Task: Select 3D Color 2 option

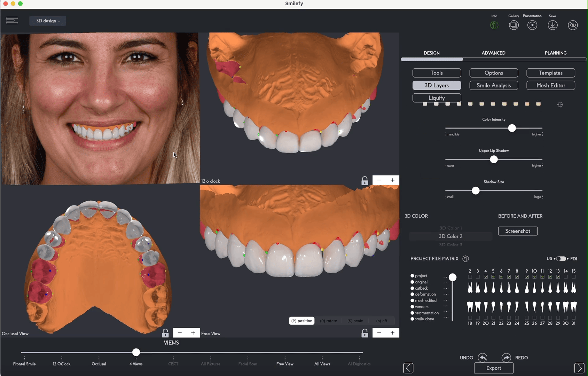Action: 450,236
